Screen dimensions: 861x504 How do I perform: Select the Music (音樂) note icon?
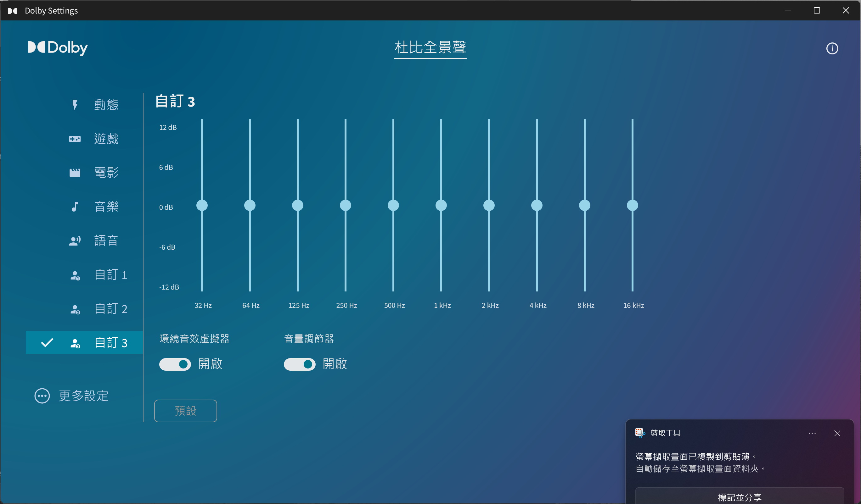point(75,207)
